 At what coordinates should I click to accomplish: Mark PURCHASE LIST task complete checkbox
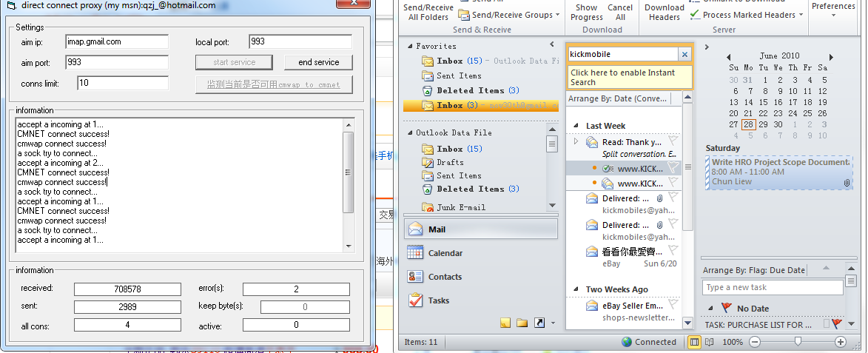click(x=827, y=323)
